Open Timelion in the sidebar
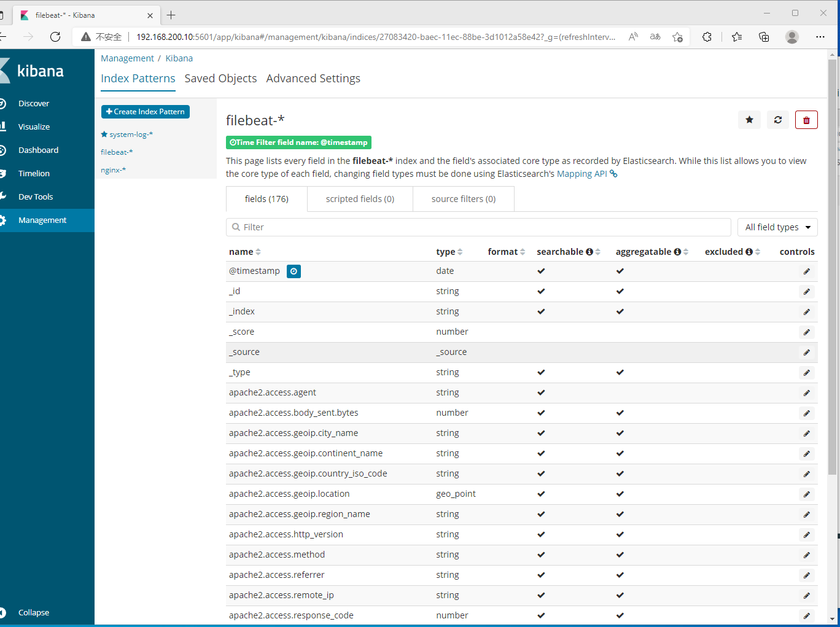Viewport: 840px width, 627px height. [x=47, y=174]
